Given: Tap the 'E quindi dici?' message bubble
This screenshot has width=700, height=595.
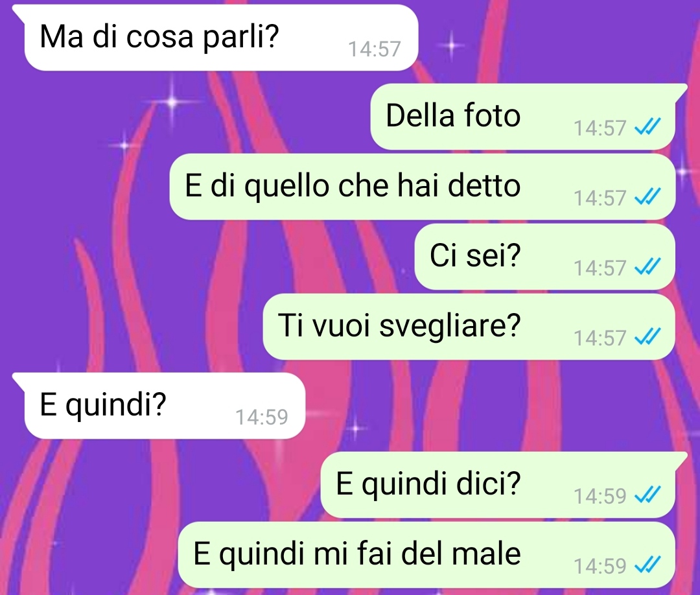Looking at the screenshot, I should (498, 485).
